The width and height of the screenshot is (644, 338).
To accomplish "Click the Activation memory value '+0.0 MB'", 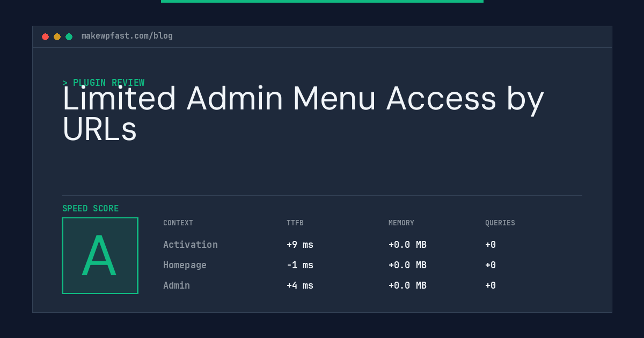I will click(407, 245).
